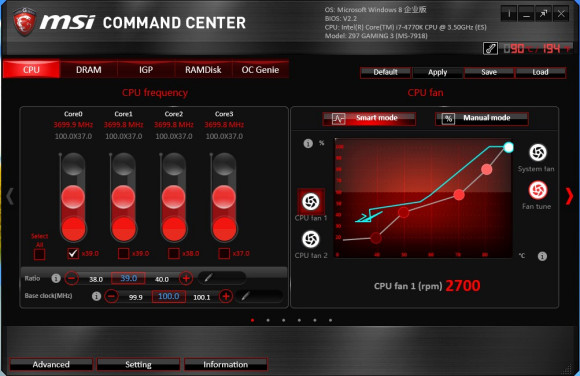Screen dimensions: 580x376
Task: Check the Core3 x37.0 checkbox
Action: [224, 254]
